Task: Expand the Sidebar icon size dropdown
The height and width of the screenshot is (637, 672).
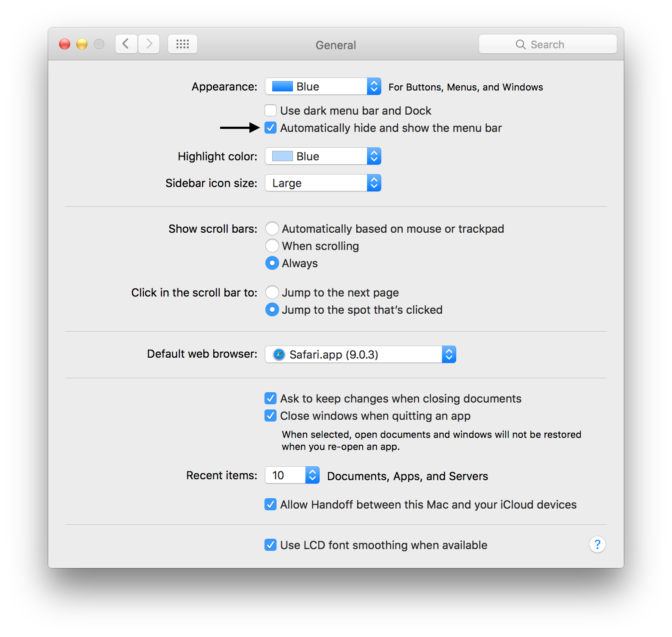Action: [x=323, y=183]
